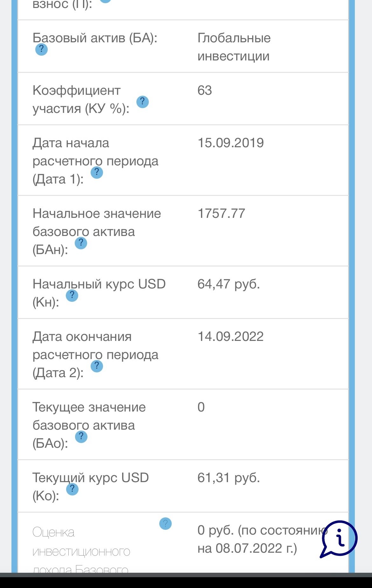
Task: Open the info chat bubble
Action: pos(339,539)
